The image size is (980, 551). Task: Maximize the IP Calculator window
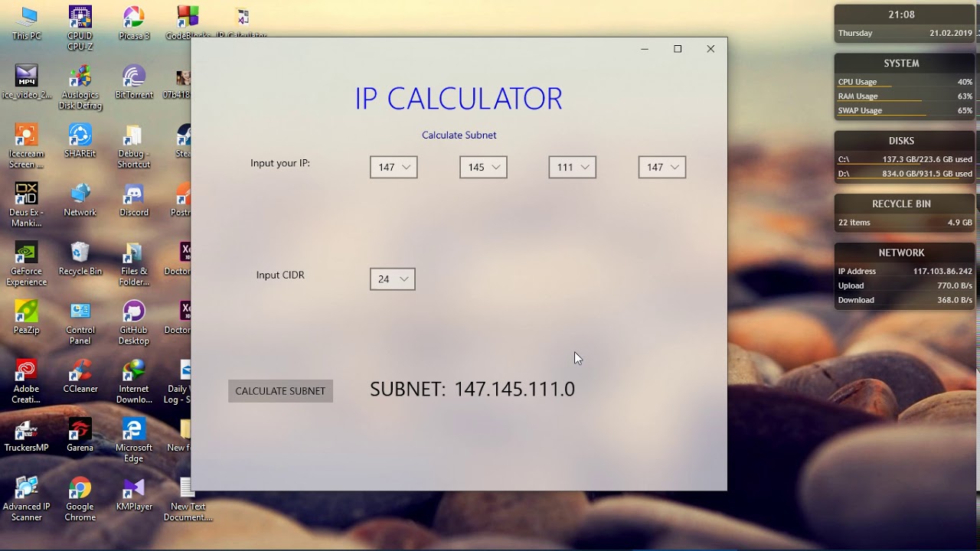tap(678, 49)
